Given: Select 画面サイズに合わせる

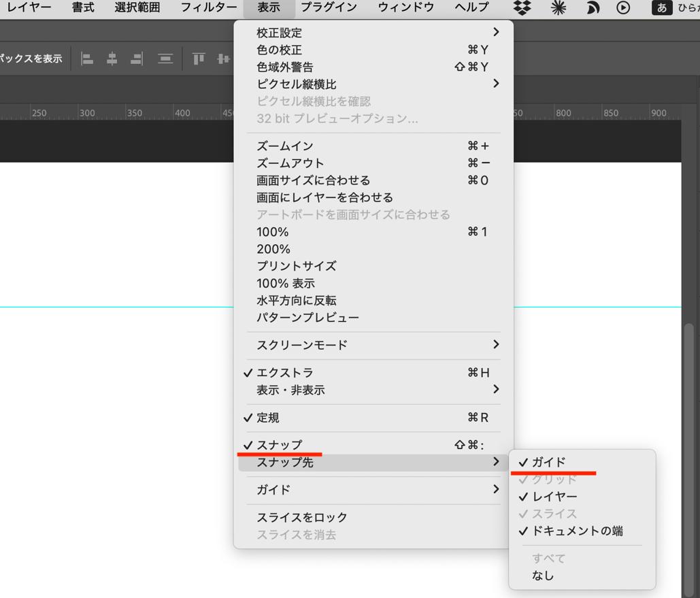Looking at the screenshot, I should (x=373, y=180).
